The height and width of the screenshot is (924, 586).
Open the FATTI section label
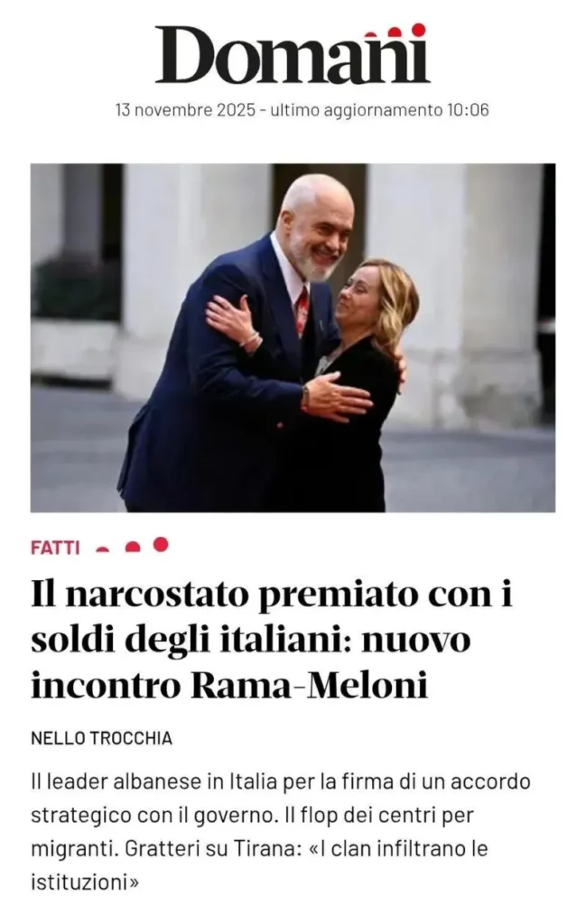55,548
